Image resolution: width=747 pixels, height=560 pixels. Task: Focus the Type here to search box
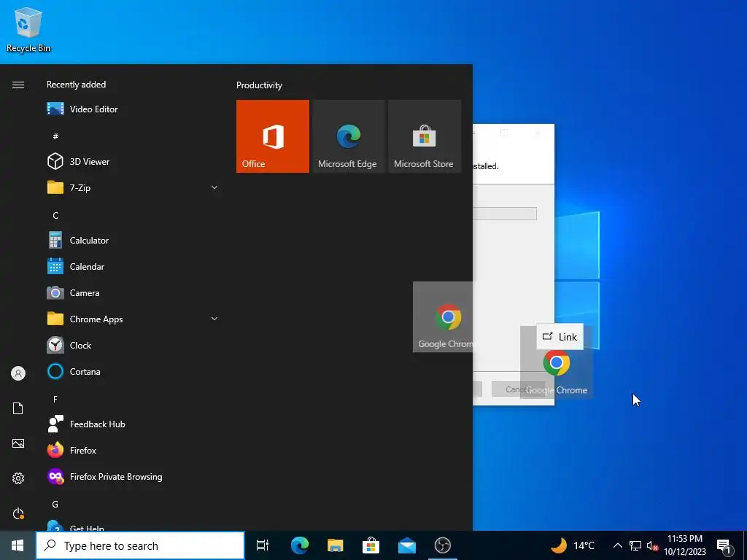tap(140, 545)
